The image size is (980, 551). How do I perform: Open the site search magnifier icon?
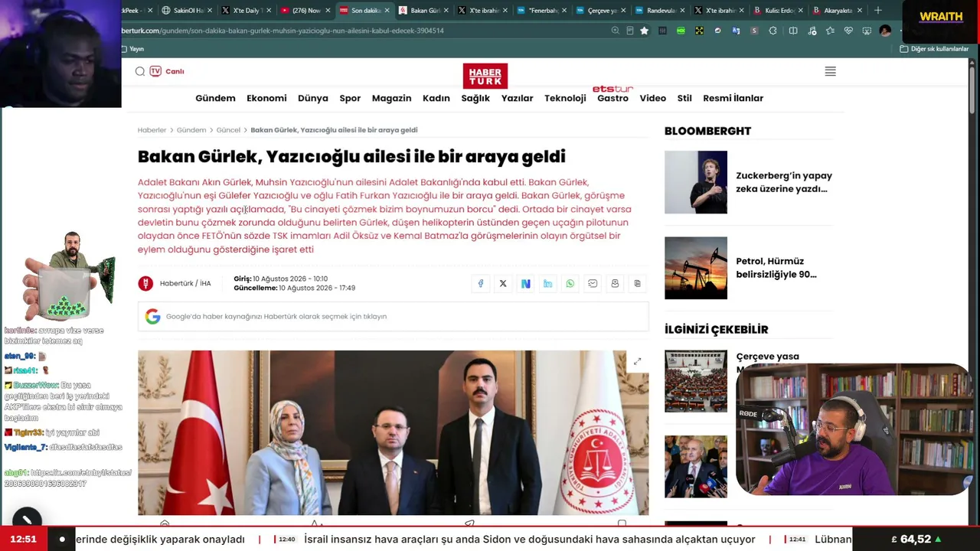[x=140, y=71]
